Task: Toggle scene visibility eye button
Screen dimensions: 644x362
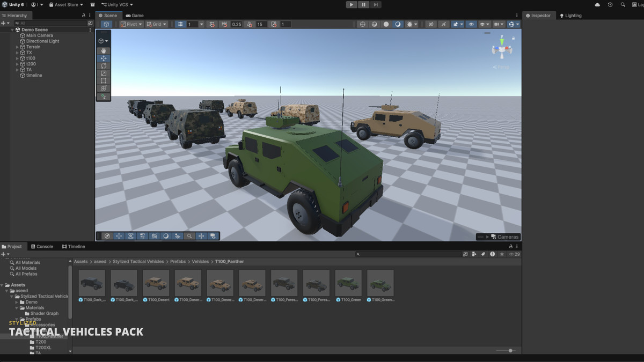Action: (x=471, y=24)
